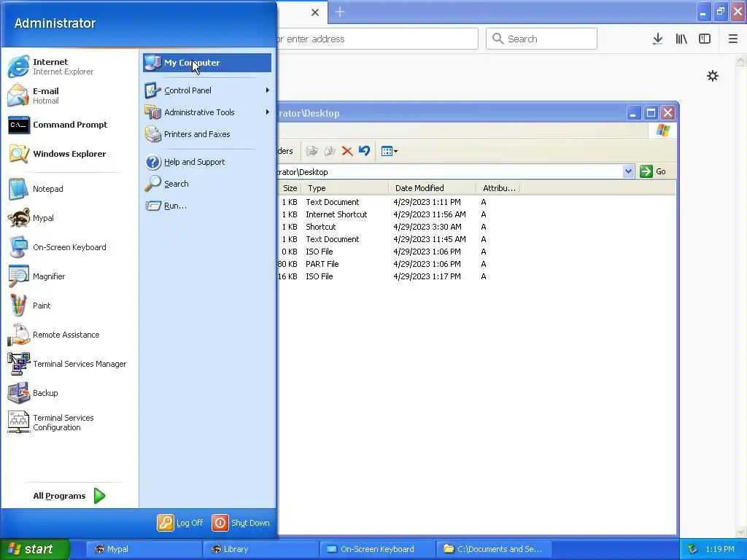Viewport: 747px width, 560px height.
Task: Switch to Library taskbar window
Action: pos(260,549)
